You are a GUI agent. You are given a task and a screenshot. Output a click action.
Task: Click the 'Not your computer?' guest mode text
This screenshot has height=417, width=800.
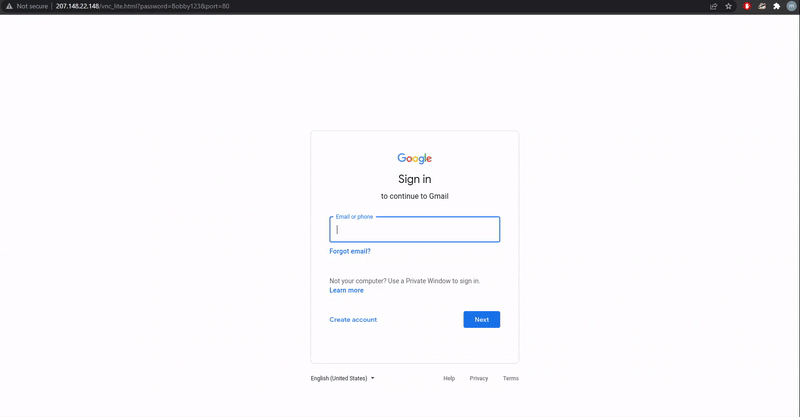pyautogui.click(x=405, y=281)
